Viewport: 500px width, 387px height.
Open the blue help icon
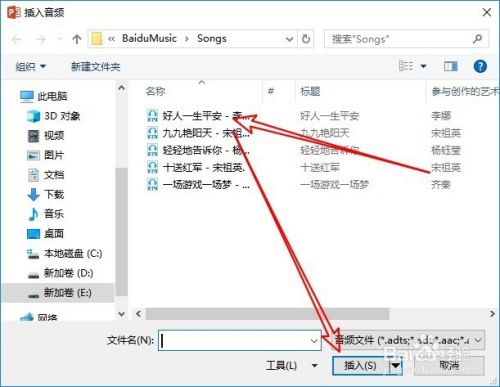pos(480,66)
